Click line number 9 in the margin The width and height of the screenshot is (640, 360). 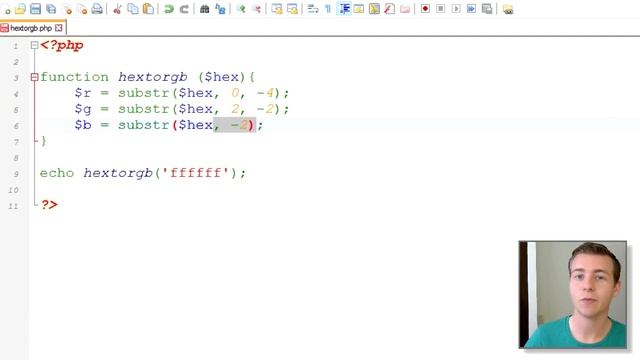click(x=16, y=174)
